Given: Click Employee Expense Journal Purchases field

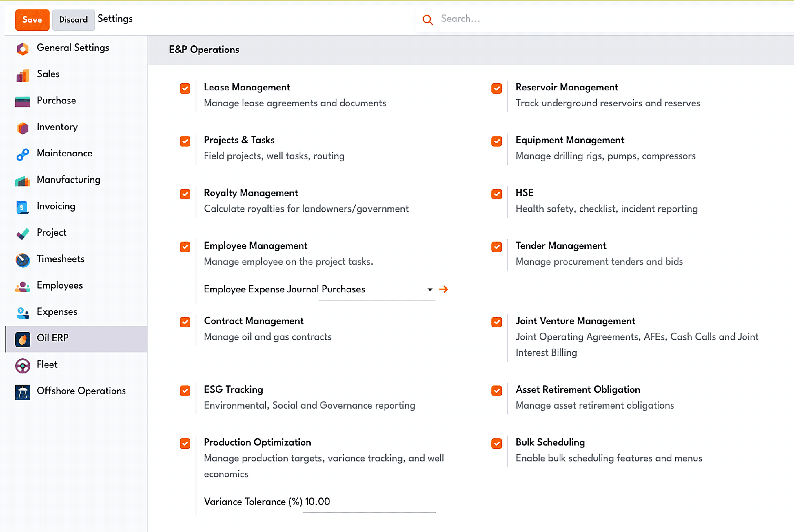Looking at the screenshot, I should pyautogui.click(x=377, y=289).
